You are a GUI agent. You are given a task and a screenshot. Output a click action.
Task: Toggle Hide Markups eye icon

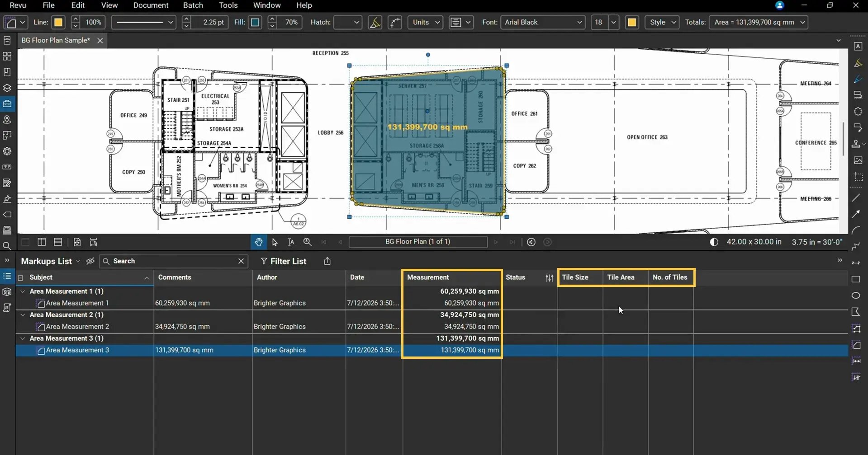click(90, 261)
